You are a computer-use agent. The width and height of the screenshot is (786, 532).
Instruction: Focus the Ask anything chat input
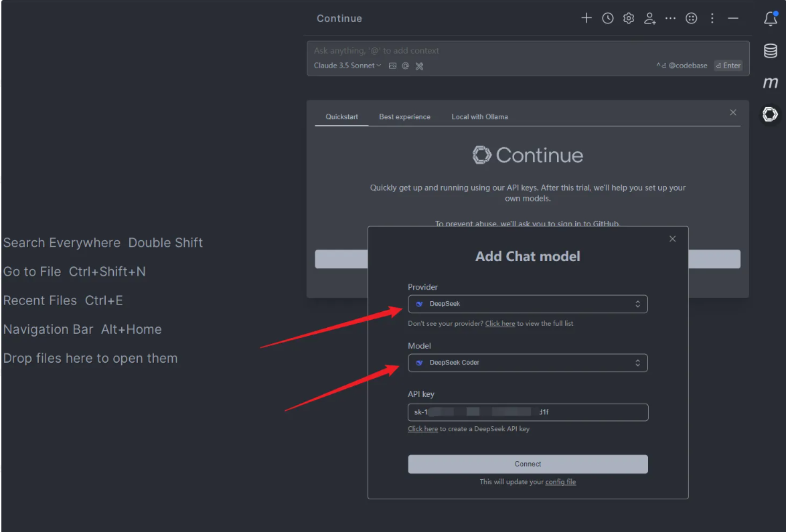[x=528, y=51]
